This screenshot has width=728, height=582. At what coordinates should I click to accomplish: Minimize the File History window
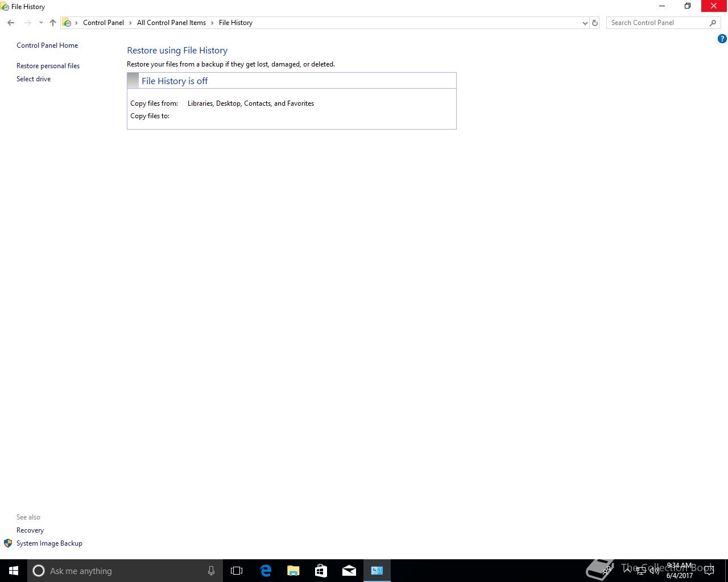click(661, 6)
